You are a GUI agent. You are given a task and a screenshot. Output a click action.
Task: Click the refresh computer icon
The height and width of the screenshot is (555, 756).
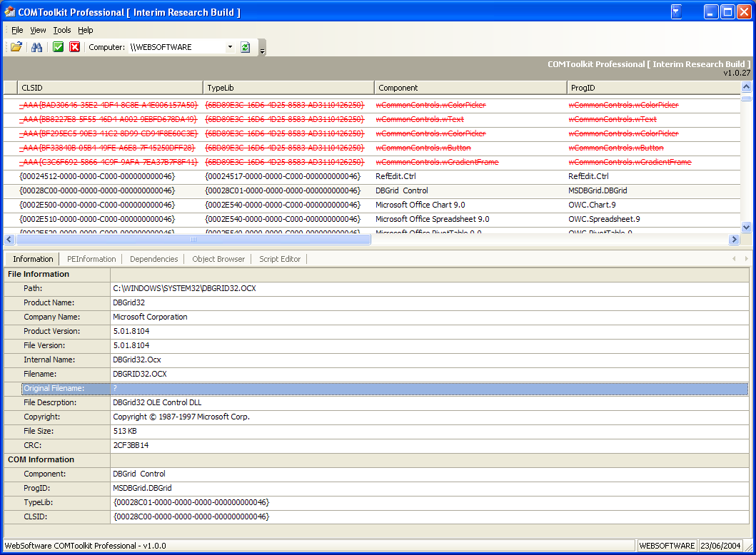coord(246,47)
